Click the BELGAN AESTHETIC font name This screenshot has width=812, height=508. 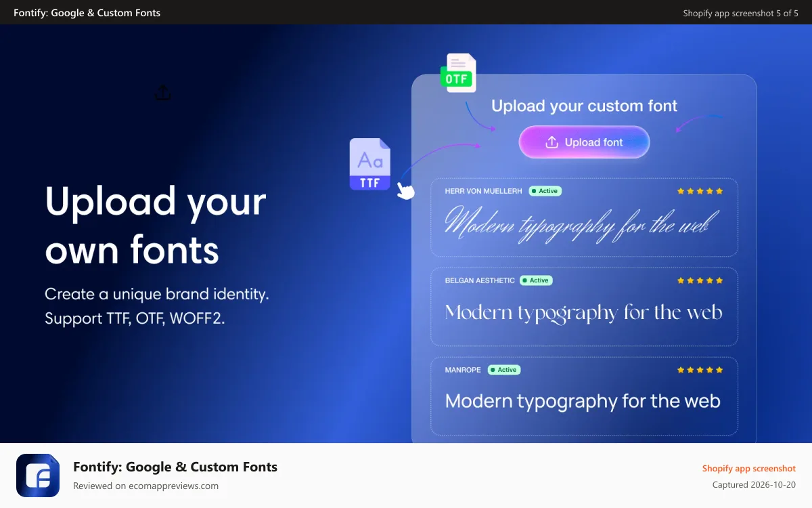click(480, 280)
